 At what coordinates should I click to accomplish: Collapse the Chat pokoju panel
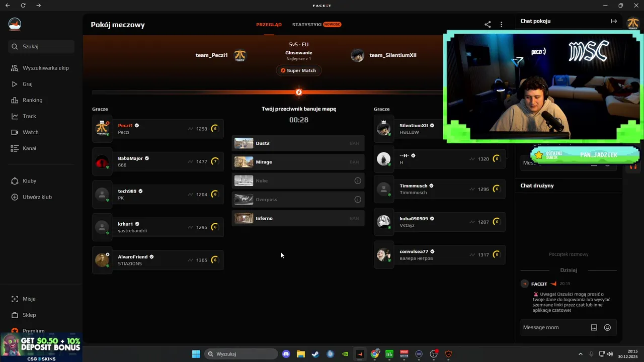coord(614,21)
